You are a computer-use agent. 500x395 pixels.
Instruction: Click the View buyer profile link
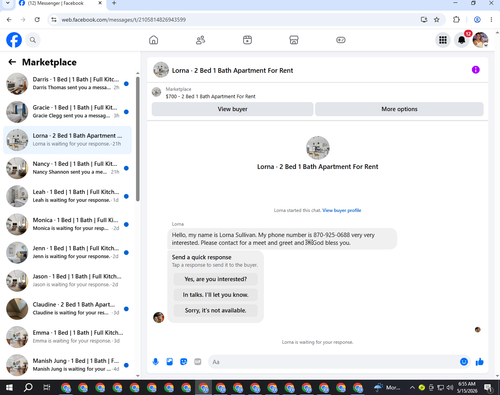click(x=342, y=210)
